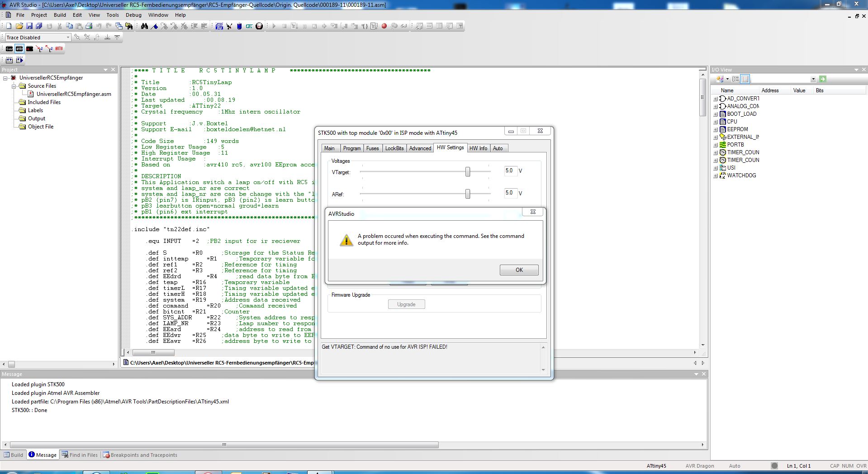
Task: Toggle breakpoint with the red circle icon
Action: click(x=384, y=26)
